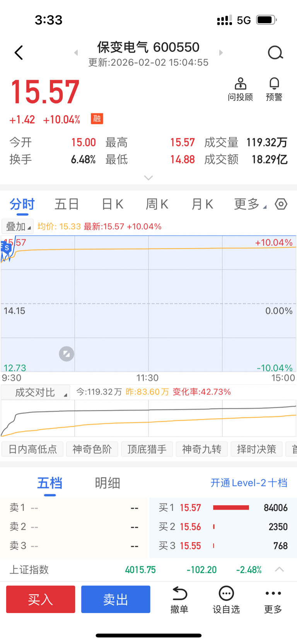Tap the 融 margin badge
Image resolution: width=297 pixels, height=644 pixels.
tap(97, 118)
